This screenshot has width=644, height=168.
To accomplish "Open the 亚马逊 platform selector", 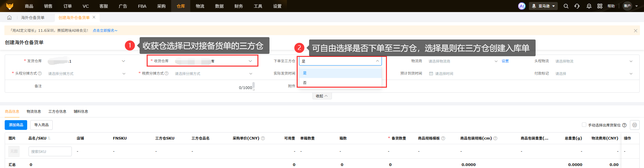I will coord(543,6).
